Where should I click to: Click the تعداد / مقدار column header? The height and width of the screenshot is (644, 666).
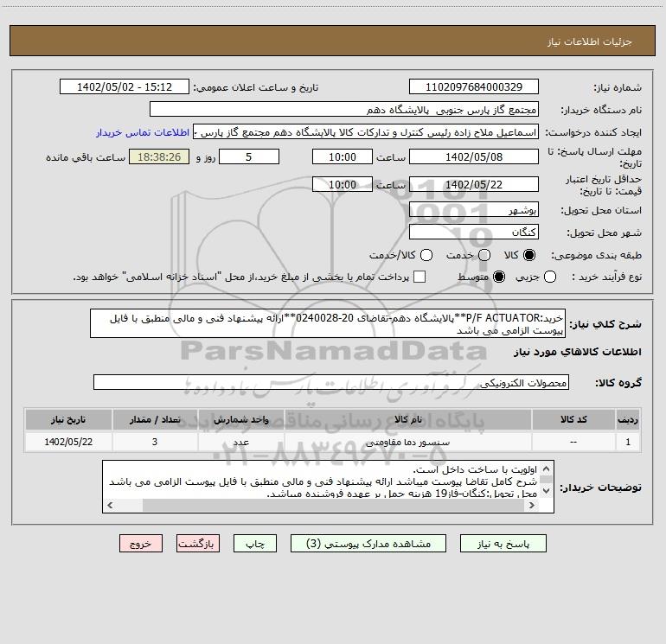[x=155, y=419]
